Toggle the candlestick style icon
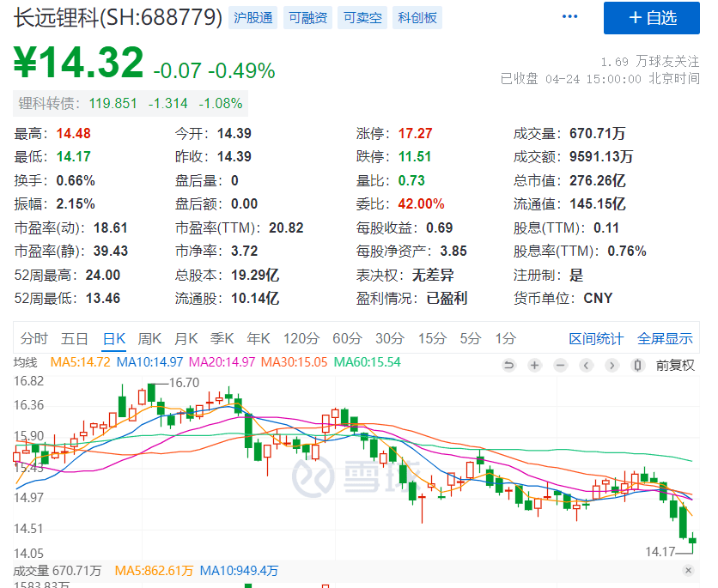The height and width of the screenshot is (588, 718). point(637,365)
